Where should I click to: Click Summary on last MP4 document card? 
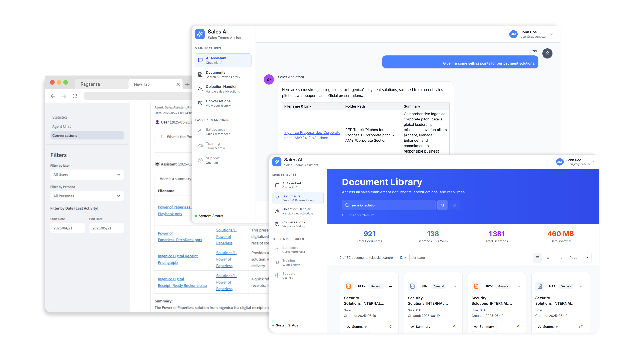pos(548,327)
